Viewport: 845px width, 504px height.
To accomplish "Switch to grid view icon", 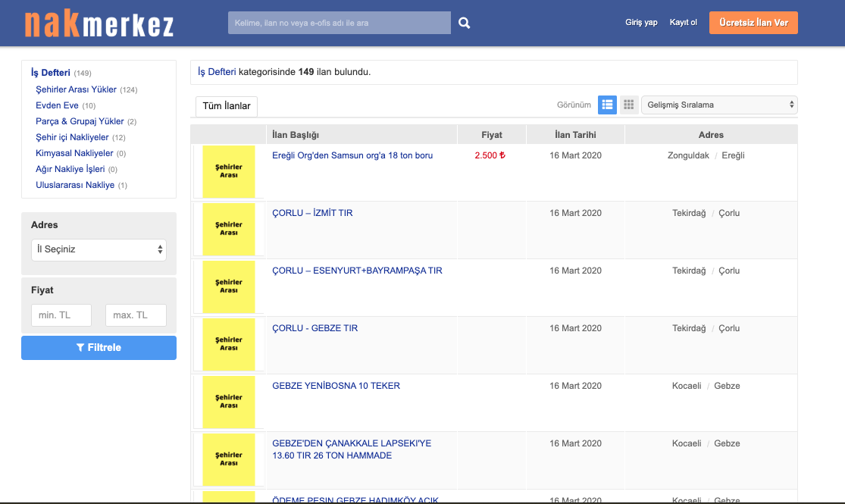I will pyautogui.click(x=629, y=105).
